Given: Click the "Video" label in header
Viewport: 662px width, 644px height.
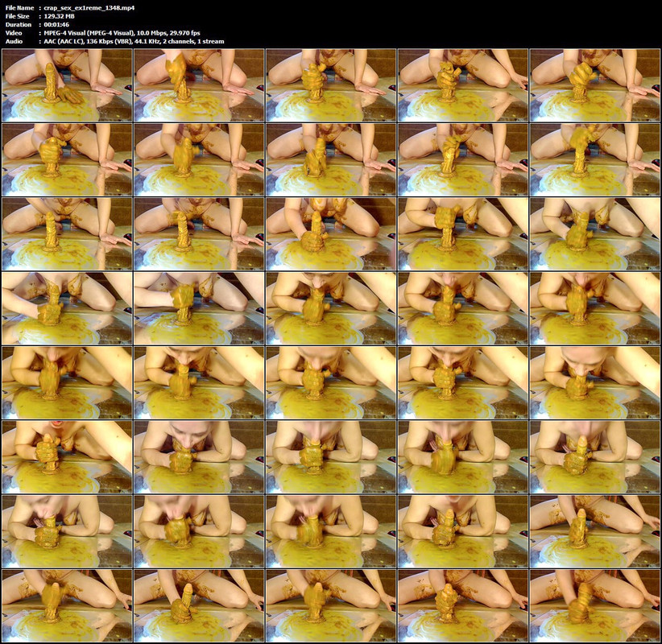Looking at the screenshot, I should [x=14, y=33].
